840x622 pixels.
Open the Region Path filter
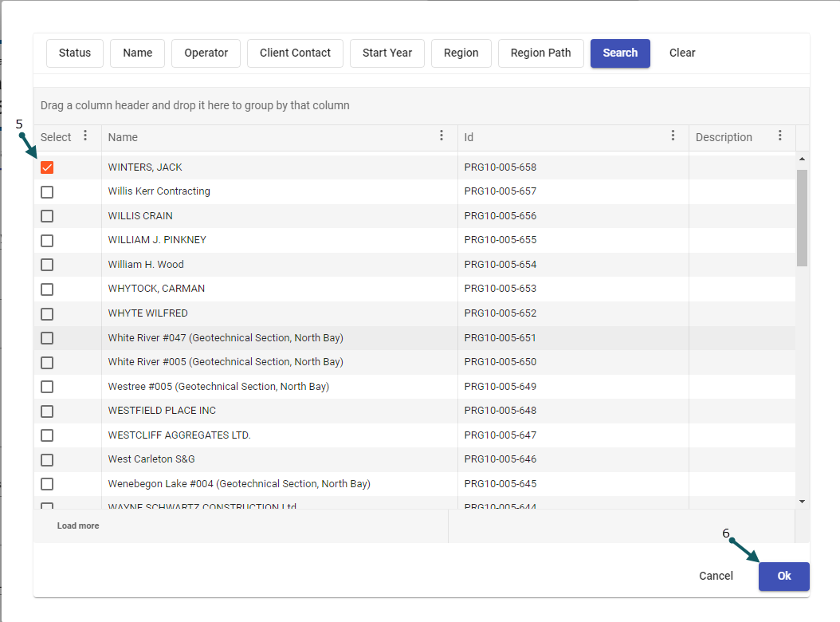tap(540, 53)
